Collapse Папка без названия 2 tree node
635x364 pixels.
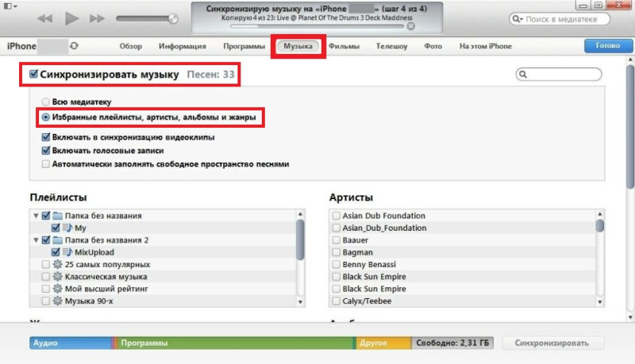(x=36, y=239)
